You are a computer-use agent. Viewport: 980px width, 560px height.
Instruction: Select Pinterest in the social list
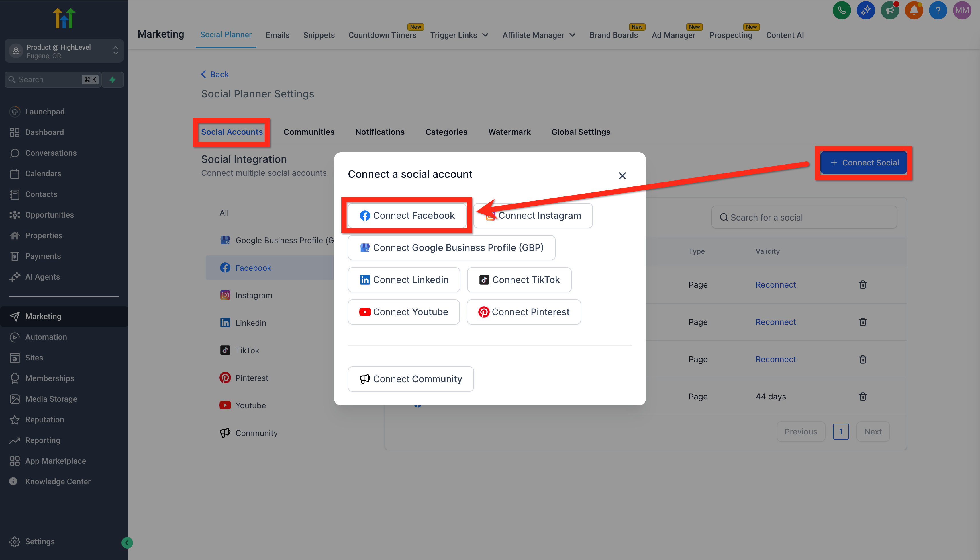(251, 378)
